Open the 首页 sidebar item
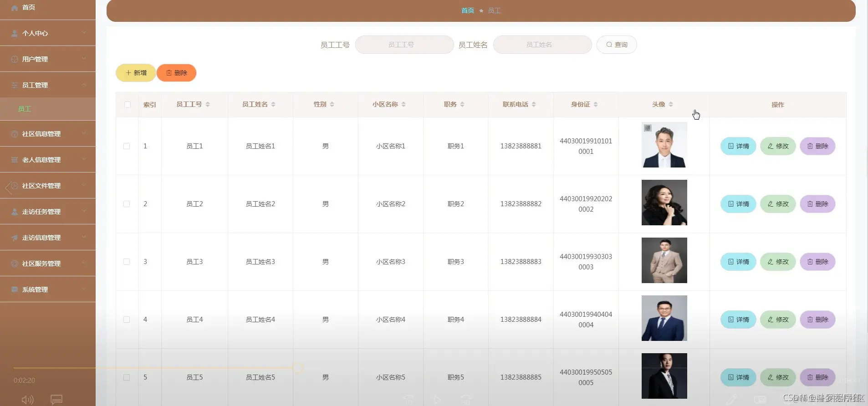 (x=48, y=8)
